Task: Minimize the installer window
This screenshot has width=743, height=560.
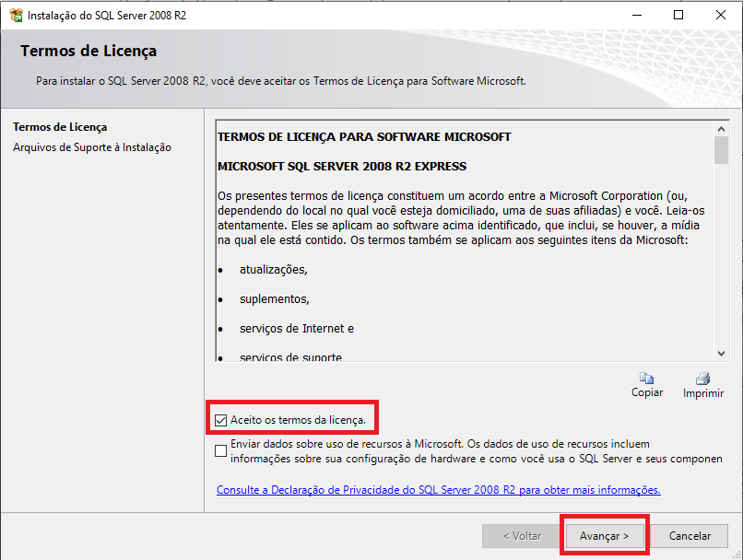Action: (x=637, y=15)
